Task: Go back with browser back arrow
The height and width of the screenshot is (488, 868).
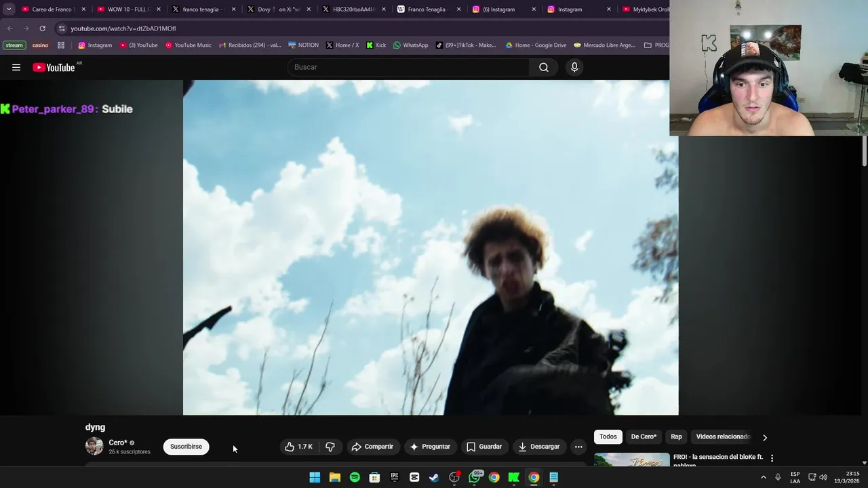Action: (9, 28)
